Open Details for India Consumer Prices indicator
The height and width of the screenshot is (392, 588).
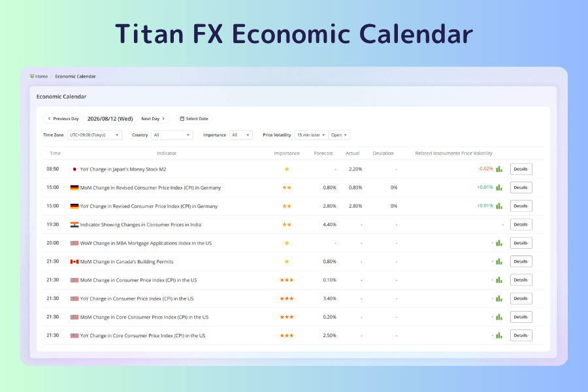pyautogui.click(x=521, y=225)
